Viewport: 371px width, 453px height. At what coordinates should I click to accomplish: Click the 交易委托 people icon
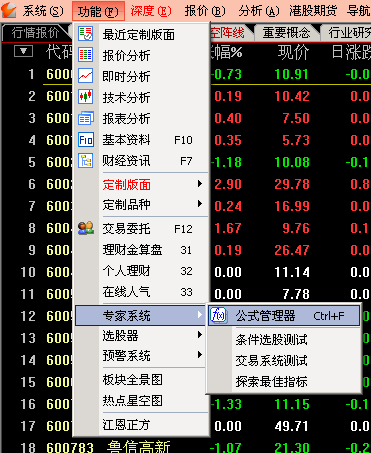click(x=86, y=228)
